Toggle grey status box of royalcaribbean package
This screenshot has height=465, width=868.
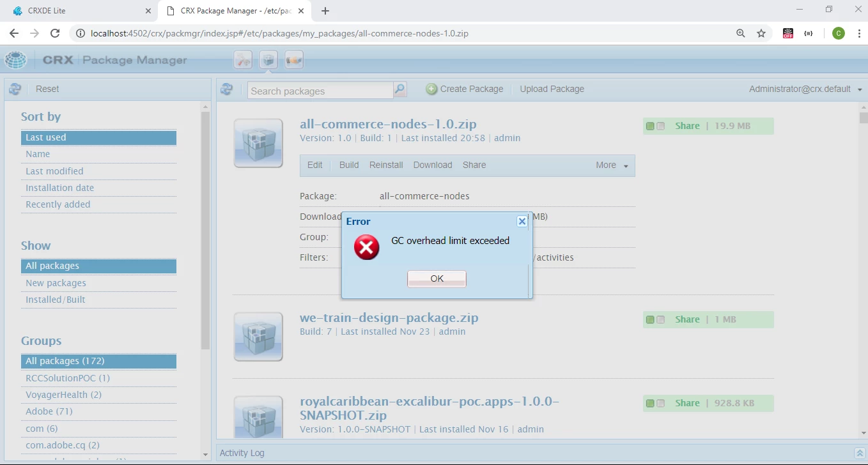click(661, 404)
